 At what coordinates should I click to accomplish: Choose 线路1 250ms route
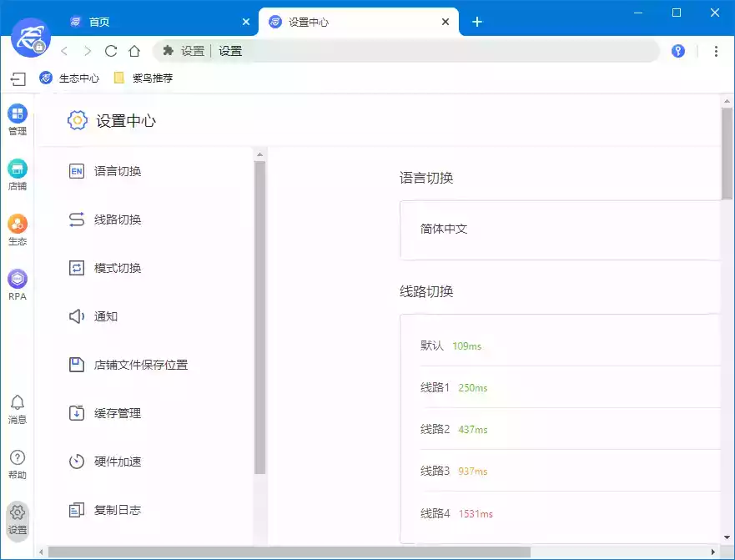pos(570,387)
